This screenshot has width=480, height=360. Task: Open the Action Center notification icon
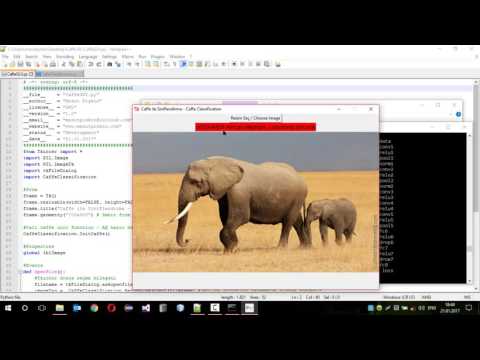(x=469, y=308)
